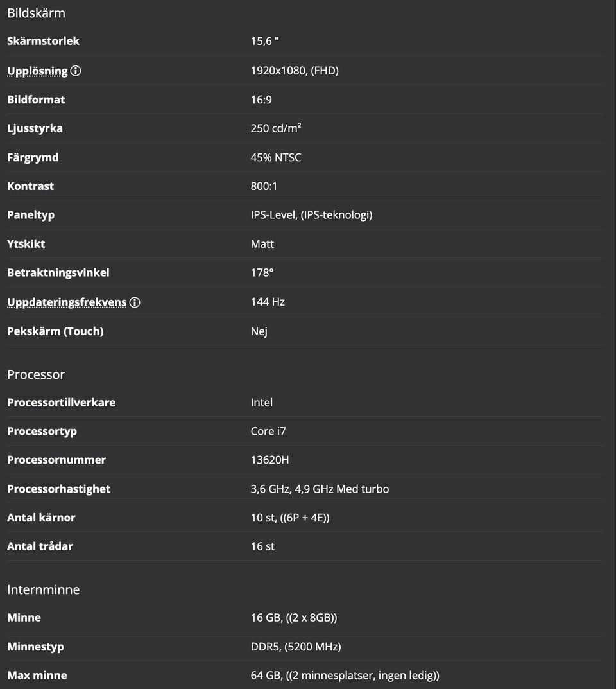
Task: Select the Max minne row label
Action: (37, 676)
